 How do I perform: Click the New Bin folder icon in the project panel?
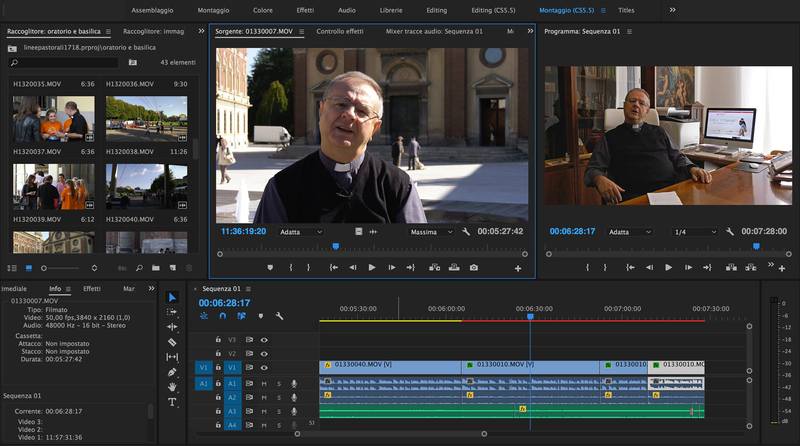pos(156,268)
